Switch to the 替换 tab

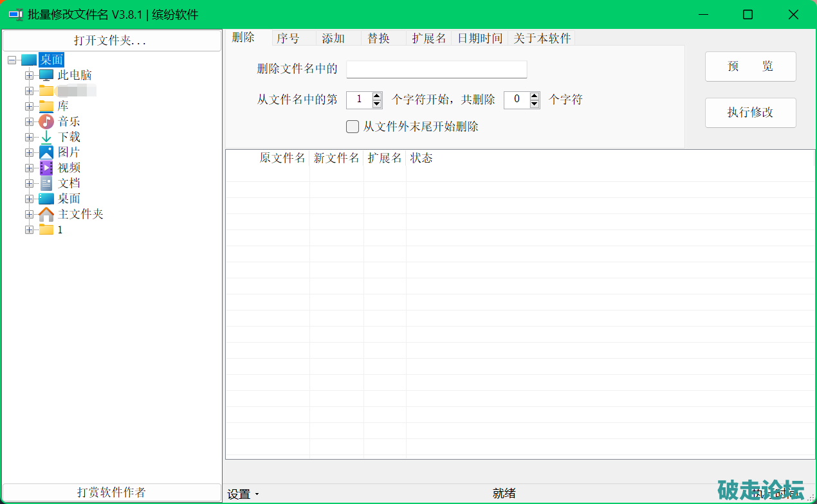click(378, 39)
